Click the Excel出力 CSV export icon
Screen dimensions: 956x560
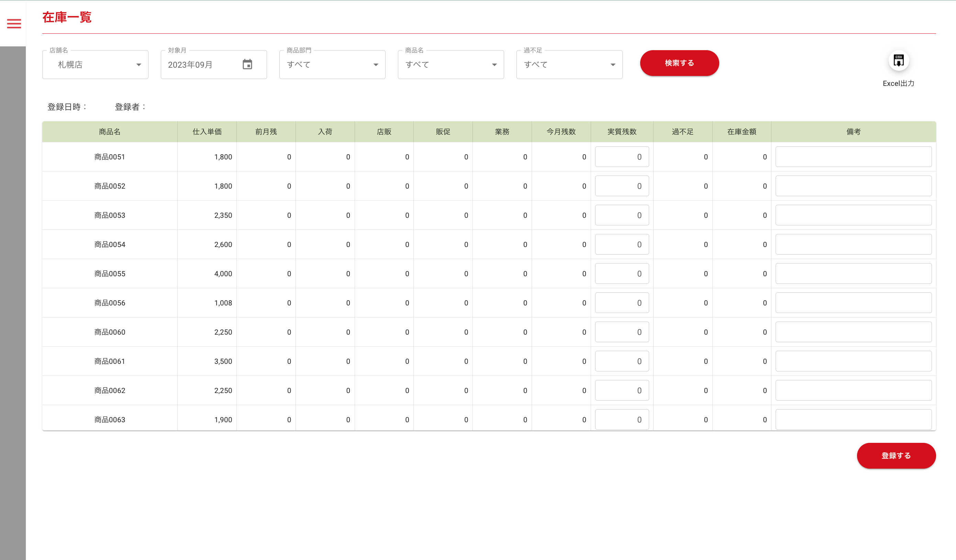coord(898,61)
